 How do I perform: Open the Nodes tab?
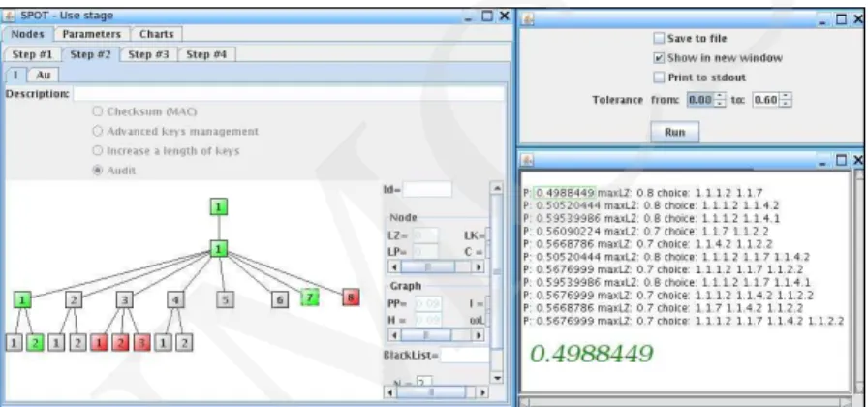[x=27, y=34]
